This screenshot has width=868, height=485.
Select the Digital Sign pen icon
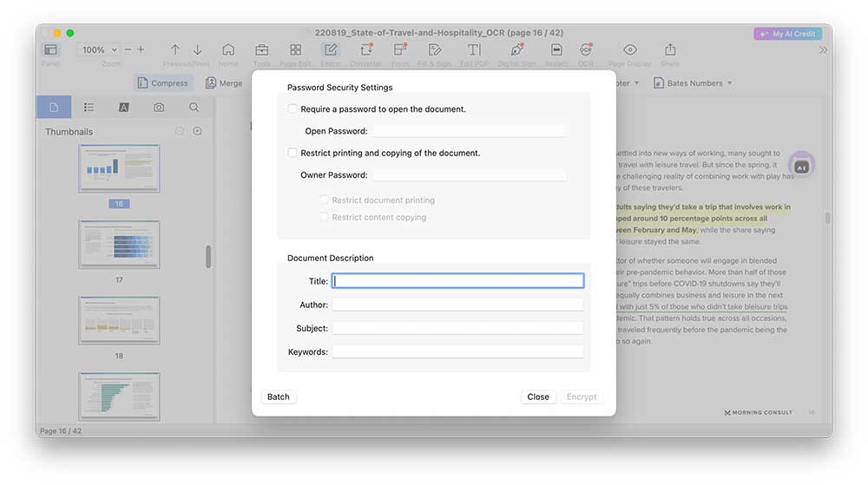pos(516,50)
